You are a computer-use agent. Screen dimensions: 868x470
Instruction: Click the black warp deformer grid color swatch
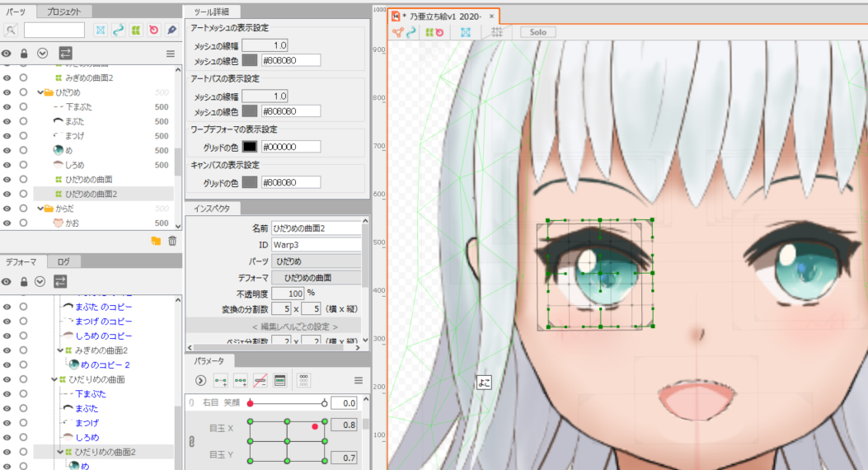click(250, 147)
